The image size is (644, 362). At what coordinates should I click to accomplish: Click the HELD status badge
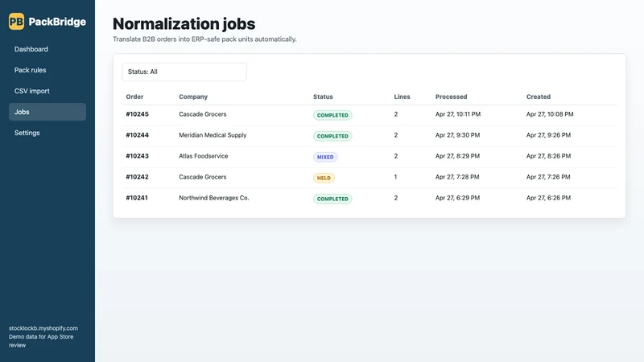(x=324, y=178)
